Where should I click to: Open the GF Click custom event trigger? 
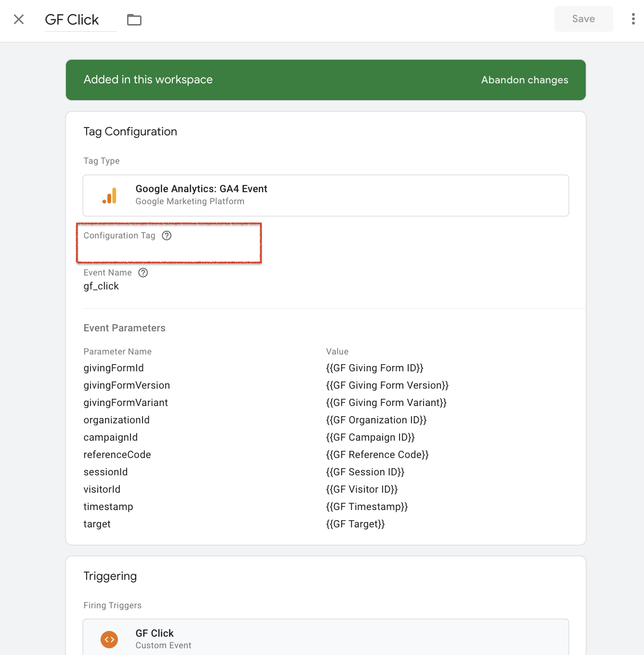(326, 639)
